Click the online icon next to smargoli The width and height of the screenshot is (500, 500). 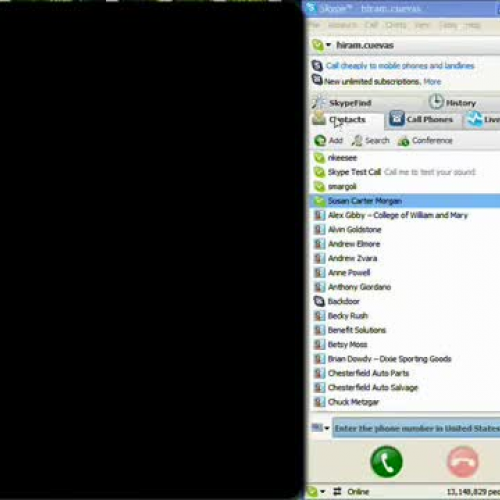(x=320, y=187)
